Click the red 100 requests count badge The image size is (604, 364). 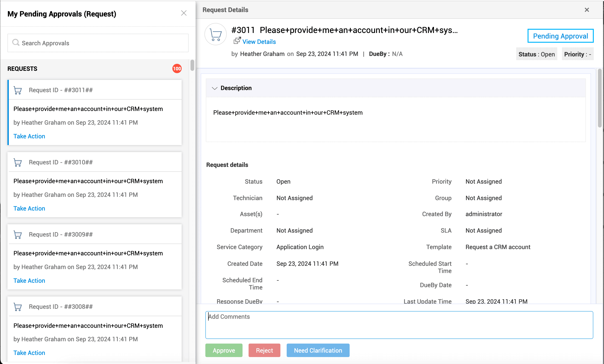[177, 68]
